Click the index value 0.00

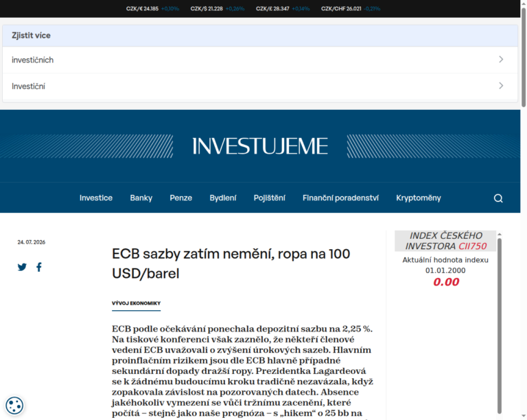point(445,282)
